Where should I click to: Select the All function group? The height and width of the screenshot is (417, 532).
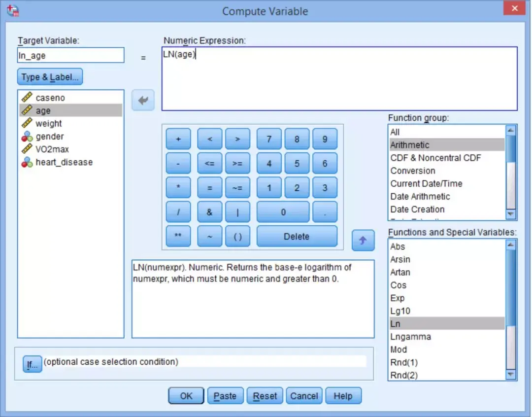[x=447, y=132]
